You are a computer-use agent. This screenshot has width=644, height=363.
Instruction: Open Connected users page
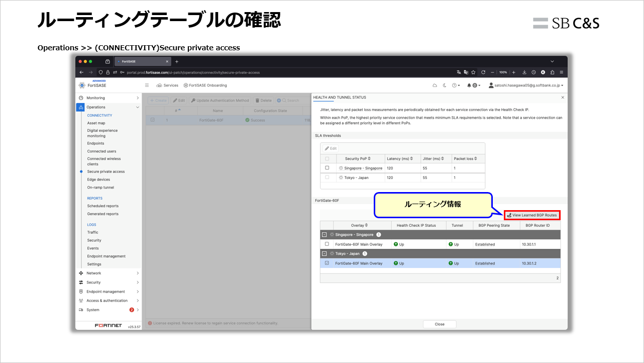tap(101, 151)
